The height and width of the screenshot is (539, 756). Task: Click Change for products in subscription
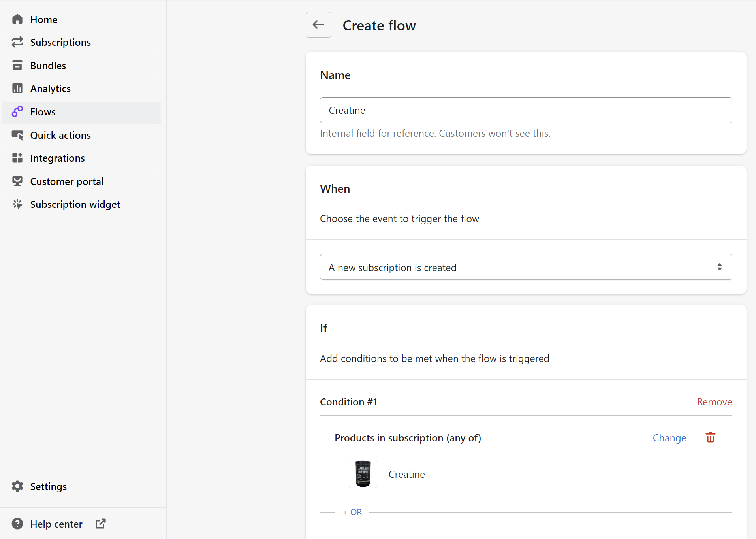point(669,438)
